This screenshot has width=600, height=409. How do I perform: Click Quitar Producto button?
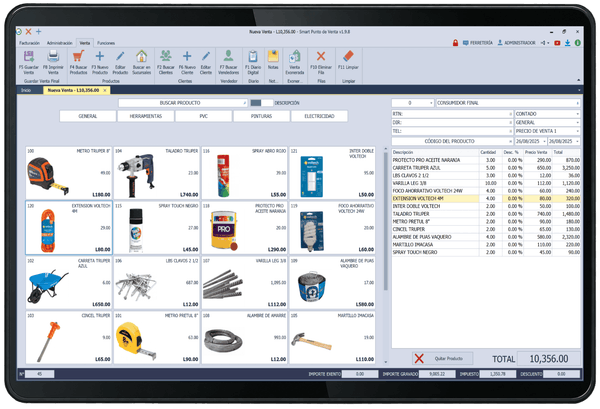click(442, 358)
